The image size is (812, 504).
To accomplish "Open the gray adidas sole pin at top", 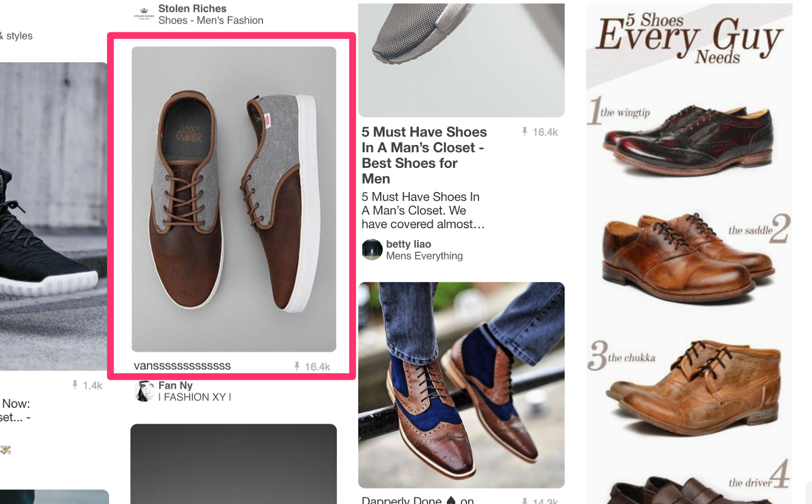I will (x=461, y=56).
